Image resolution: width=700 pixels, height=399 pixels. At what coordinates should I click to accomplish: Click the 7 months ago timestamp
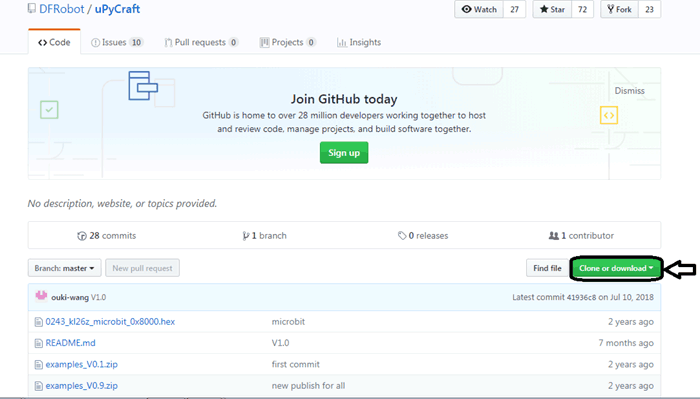coord(626,343)
